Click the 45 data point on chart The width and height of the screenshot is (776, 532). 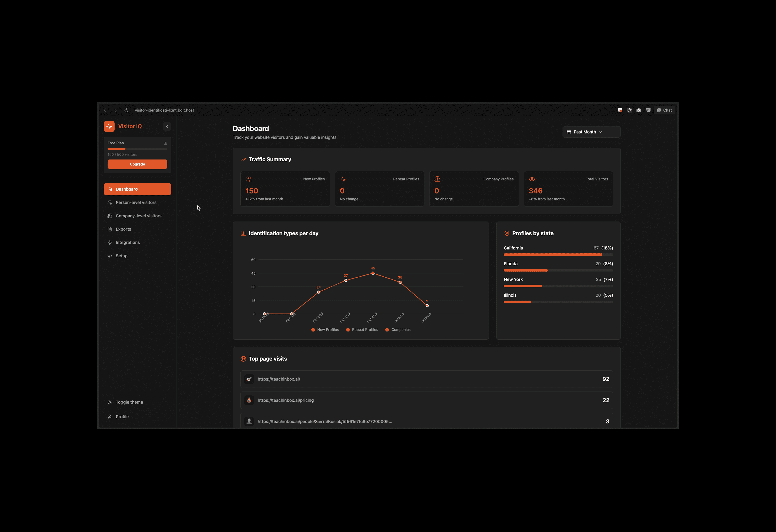point(373,273)
